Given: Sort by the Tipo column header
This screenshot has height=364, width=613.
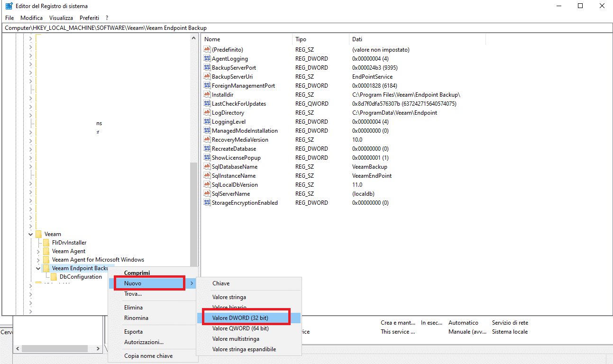Looking at the screenshot, I should coord(320,39).
